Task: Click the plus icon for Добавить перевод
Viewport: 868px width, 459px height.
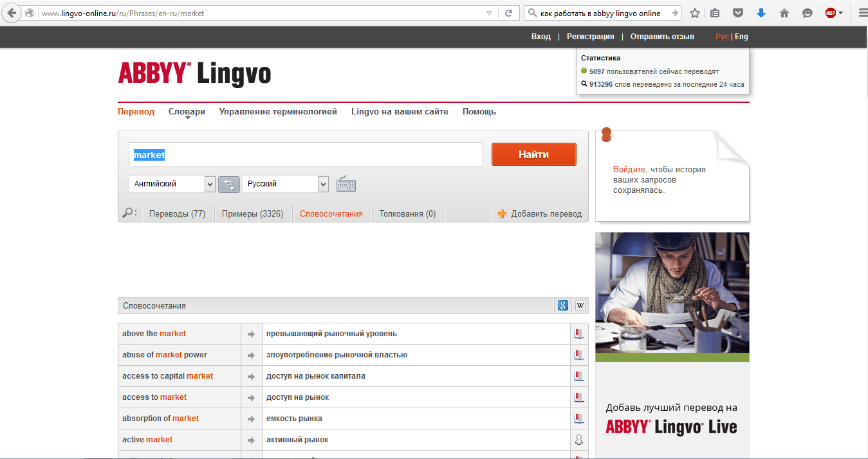Action: 503,214
